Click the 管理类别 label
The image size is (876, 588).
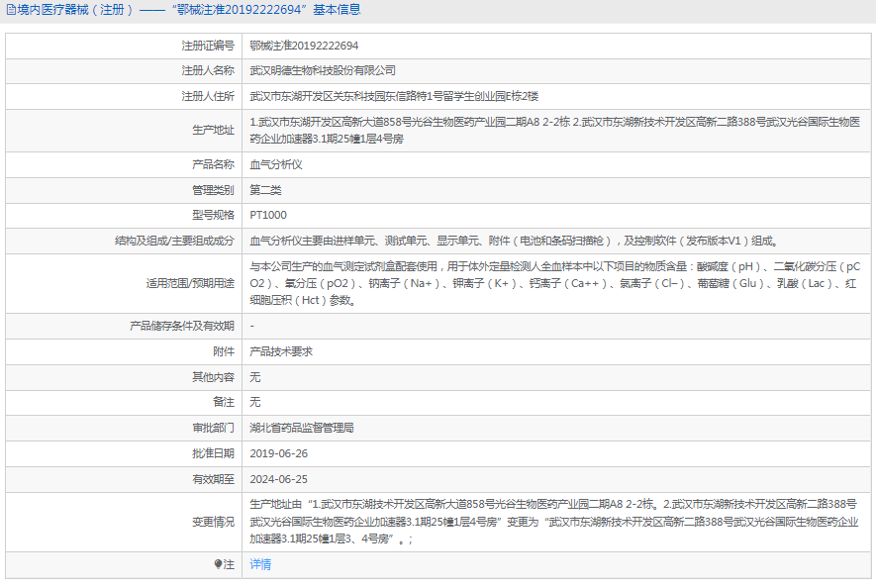coord(214,190)
